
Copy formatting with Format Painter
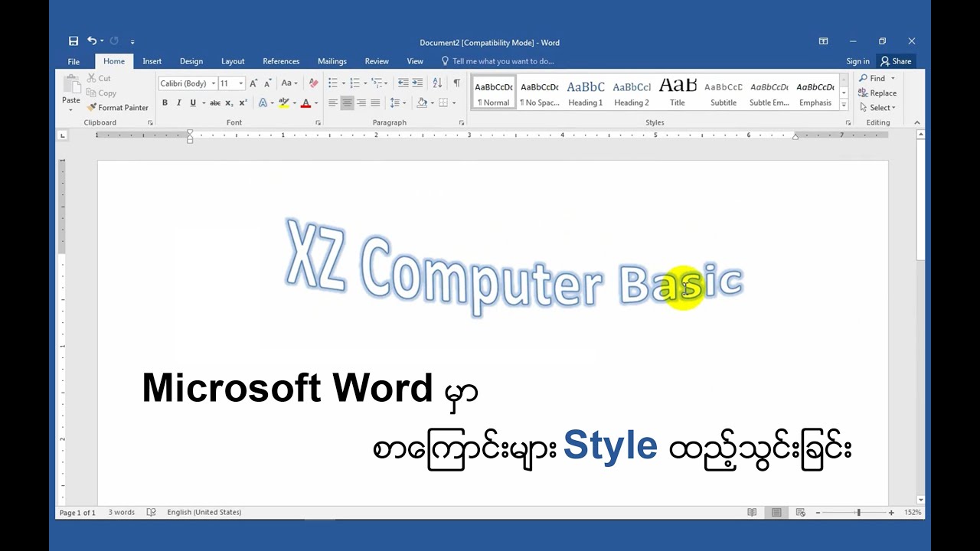[118, 108]
